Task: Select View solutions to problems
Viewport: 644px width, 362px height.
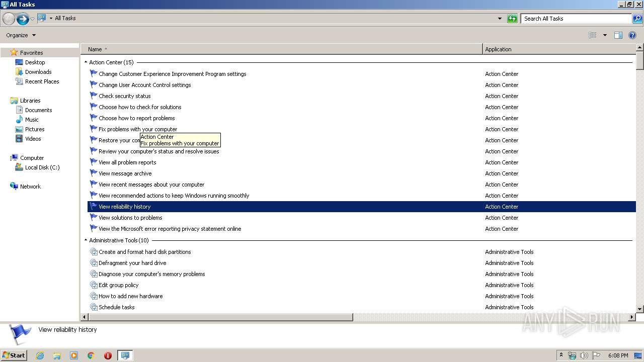Action: pyautogui.click(x=130, y=218)
